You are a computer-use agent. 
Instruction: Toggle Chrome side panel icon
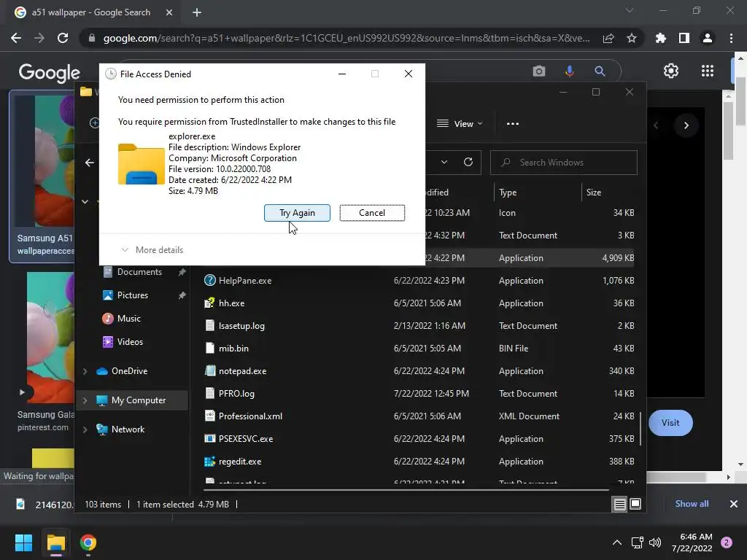coord(684,38)
